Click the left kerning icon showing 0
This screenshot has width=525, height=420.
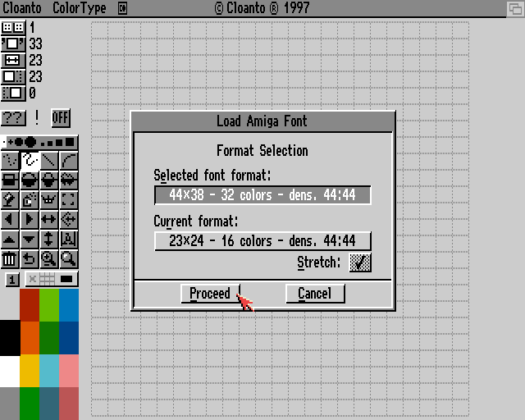click(13, 94)
